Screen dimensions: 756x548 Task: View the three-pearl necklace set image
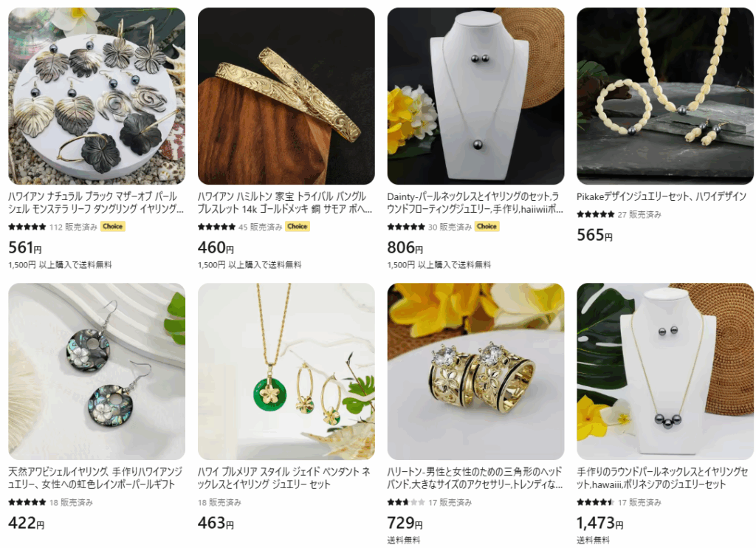coord(665,371)
